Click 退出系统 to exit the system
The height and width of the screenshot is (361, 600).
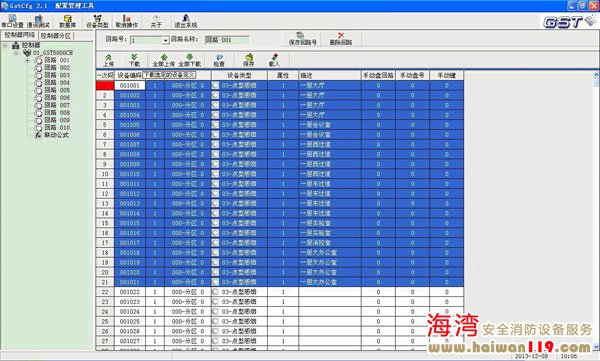pyautogui.click(x=186, y=21)
